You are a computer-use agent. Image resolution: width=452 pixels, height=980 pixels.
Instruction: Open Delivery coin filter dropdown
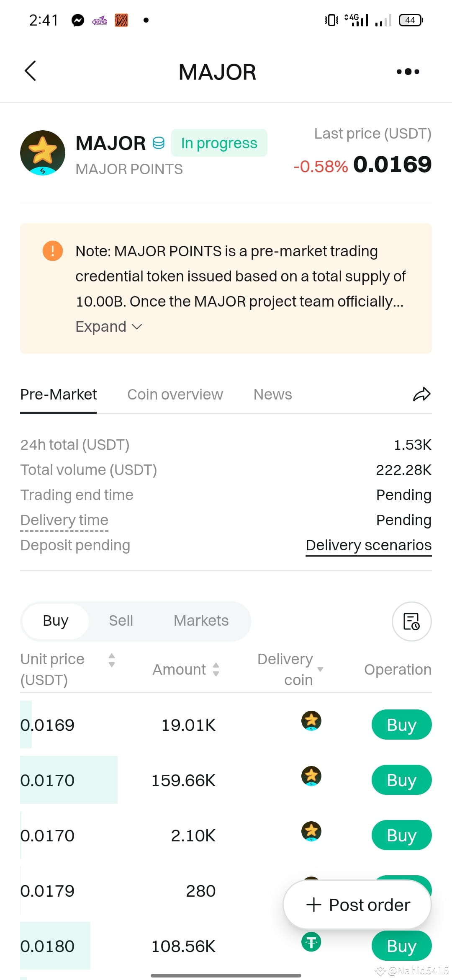point(321,669)
